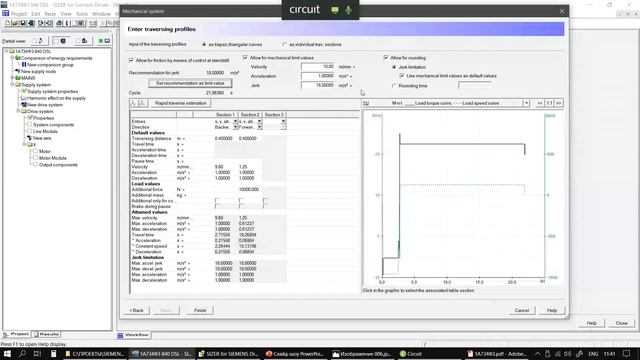This screenshot has height=360, width=640.
Task: Open Section 1 Entries dropdown
Action: click(235, 121)
